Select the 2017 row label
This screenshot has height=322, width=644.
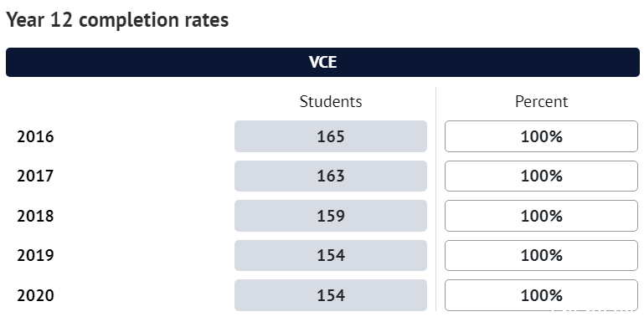tap(35, 176)
